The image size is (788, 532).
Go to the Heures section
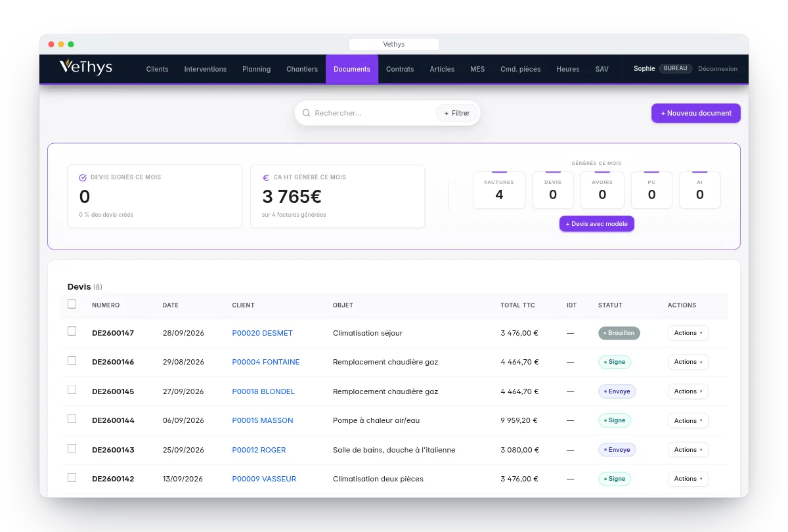pyautogui.click(x=568, y=69)
